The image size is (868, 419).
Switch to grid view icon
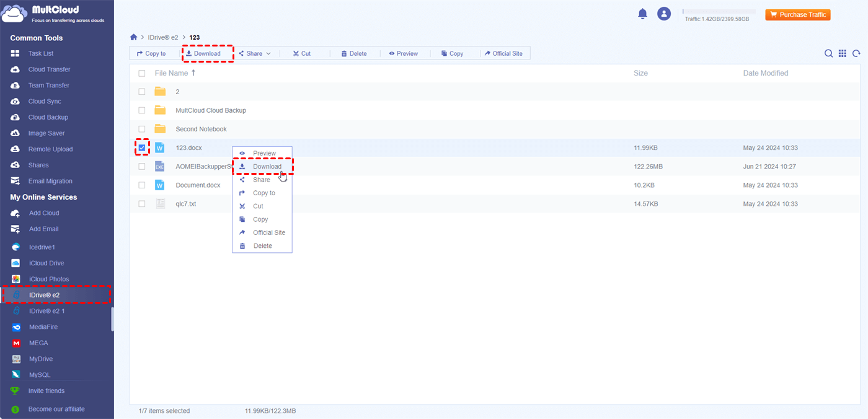[843, 54]
